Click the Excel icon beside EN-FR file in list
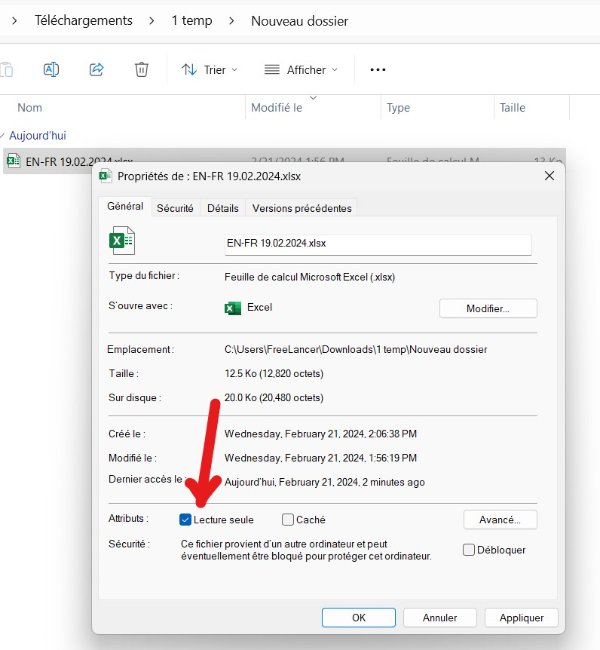The image size is (600, 650). coord(13,161)
